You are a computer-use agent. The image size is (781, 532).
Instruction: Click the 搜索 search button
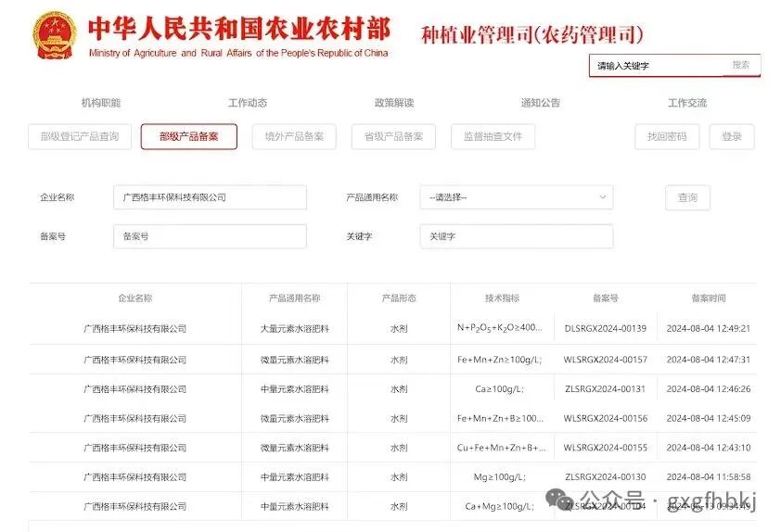click(741, 65)
